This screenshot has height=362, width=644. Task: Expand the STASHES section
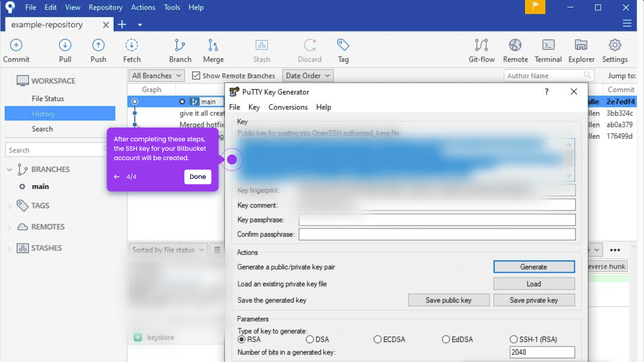coord(9,248)
